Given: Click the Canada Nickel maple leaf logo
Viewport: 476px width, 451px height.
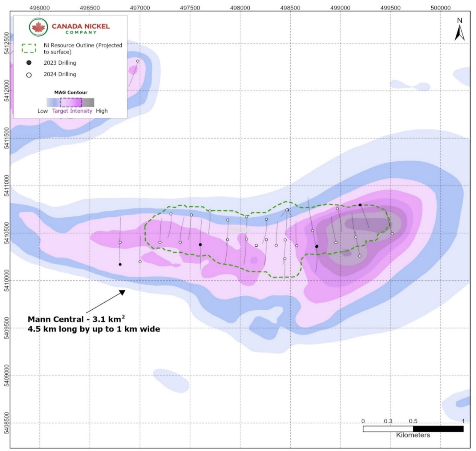Looking at the screenshot, I should 39,27.
